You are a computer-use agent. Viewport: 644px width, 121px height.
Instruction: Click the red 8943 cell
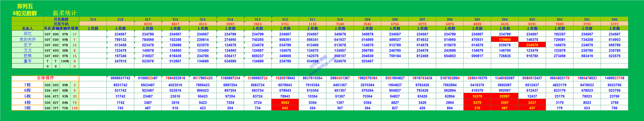pyautogui.click(x=285, y=102)
